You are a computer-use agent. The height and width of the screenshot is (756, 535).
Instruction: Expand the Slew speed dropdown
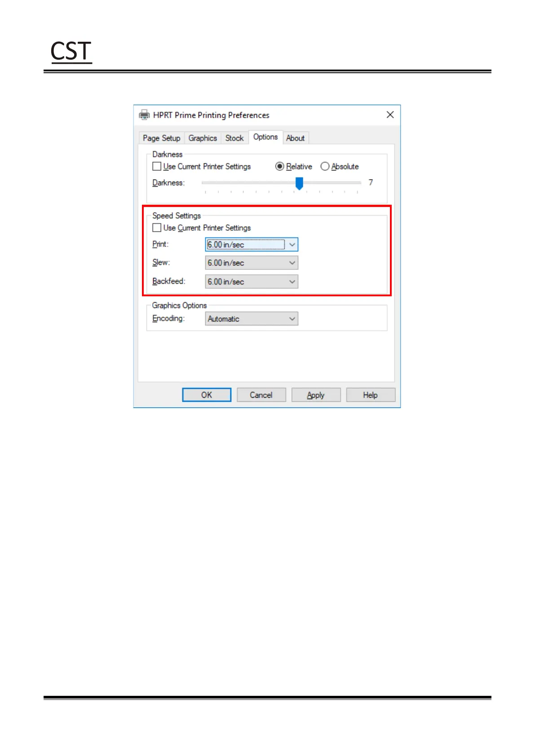point(252,263)
